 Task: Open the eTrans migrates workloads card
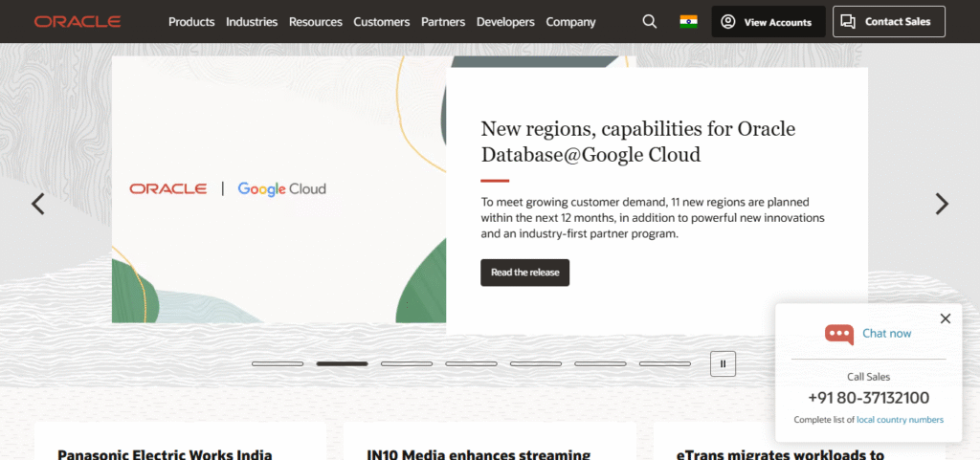[x=799, y=441]
